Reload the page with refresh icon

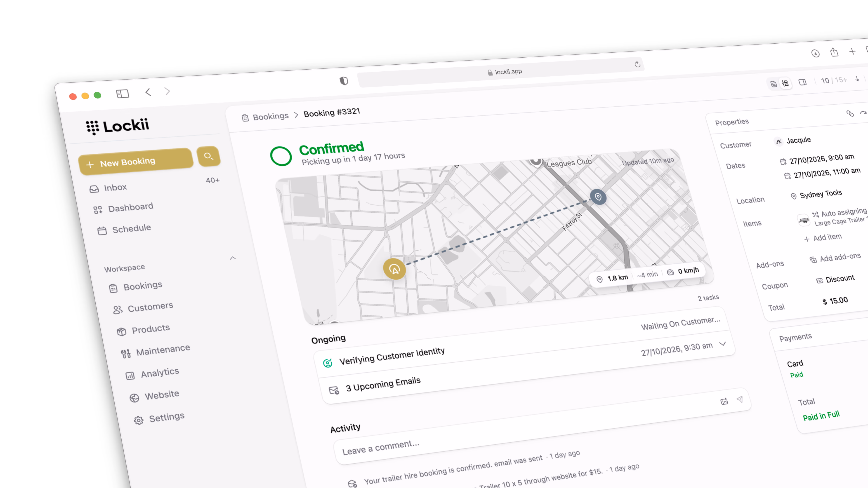pos(637,64)
